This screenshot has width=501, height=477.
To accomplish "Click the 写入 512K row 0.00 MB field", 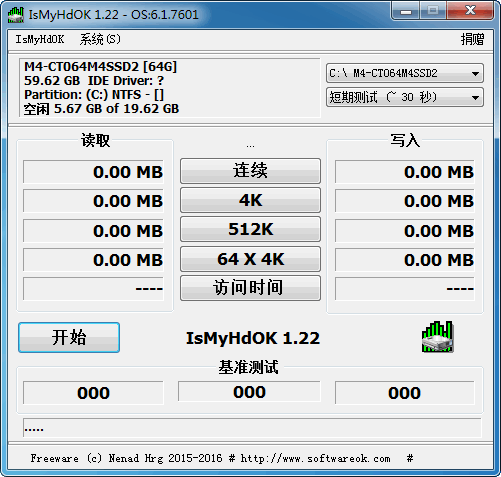I will pos(405,231).
